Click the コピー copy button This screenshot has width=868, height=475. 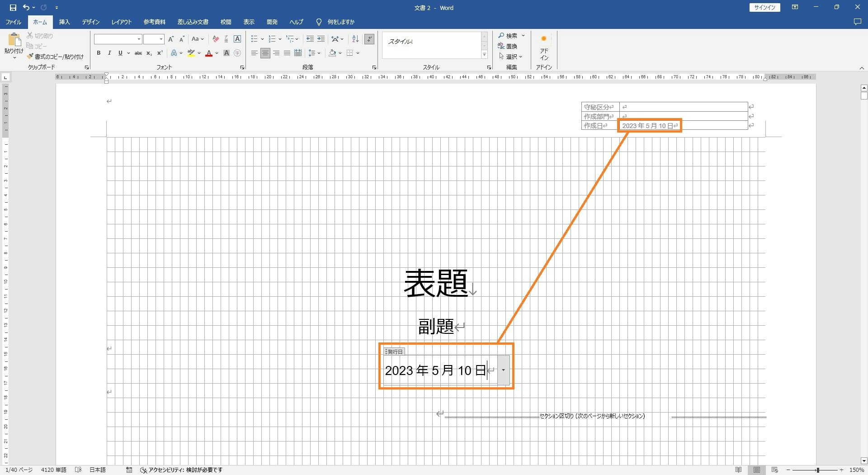37,46
